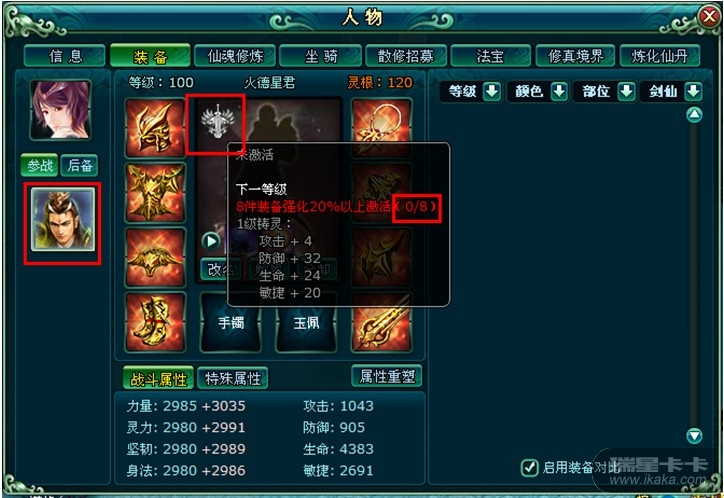The image size is (724, 498).
Task: Expand the 等级 sort dropdown
Action: pyautogui.click(x=491, y=91)
